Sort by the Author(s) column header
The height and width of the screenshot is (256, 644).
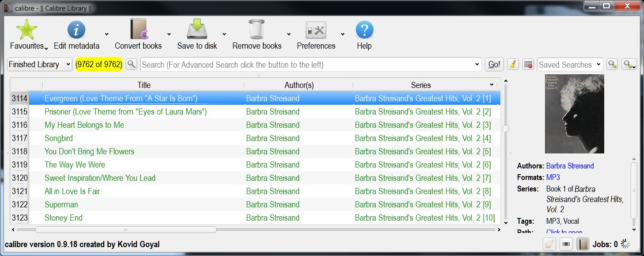pos(299,85)
